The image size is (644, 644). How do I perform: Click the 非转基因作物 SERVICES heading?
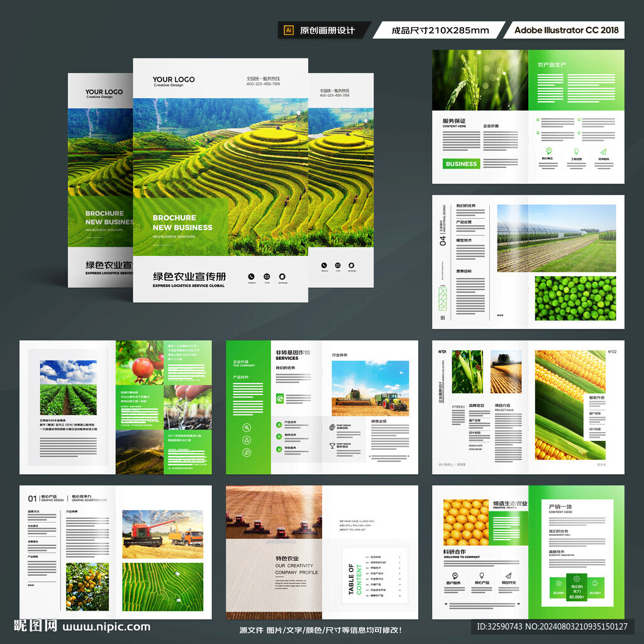[x=292, y=355]
